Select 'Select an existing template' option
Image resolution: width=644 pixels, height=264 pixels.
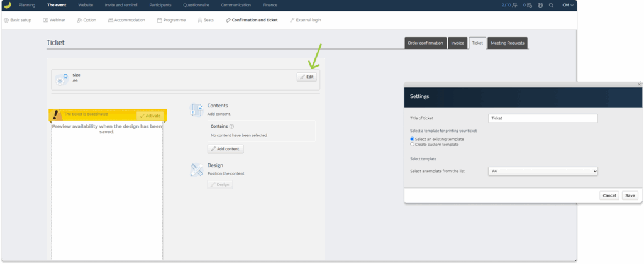(x=412, y=139)
